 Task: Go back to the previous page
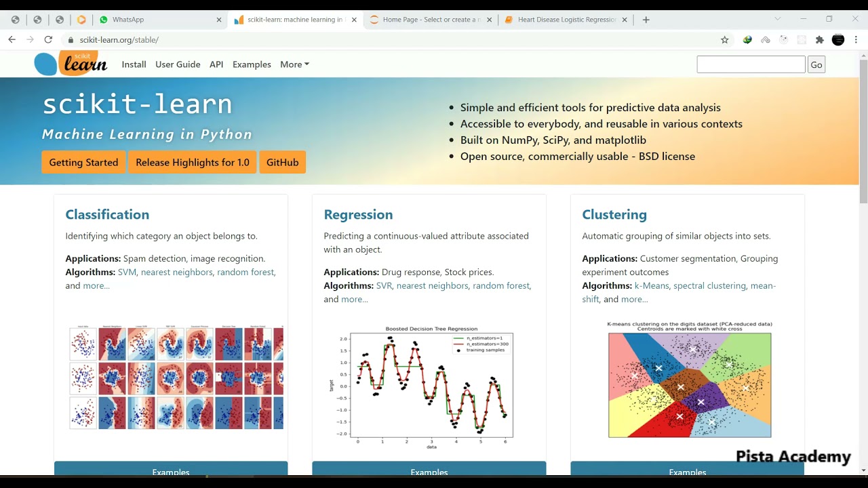(x=12, y=40)
